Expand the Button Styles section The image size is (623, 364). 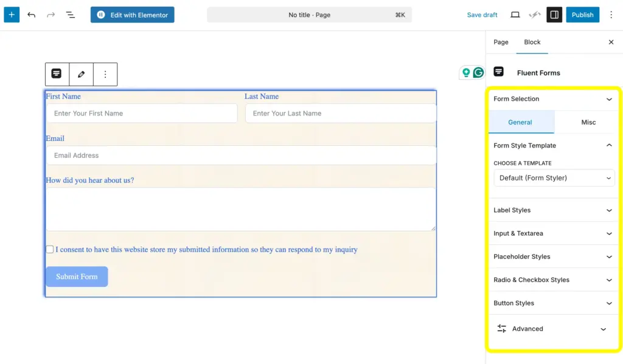[553, 303]
